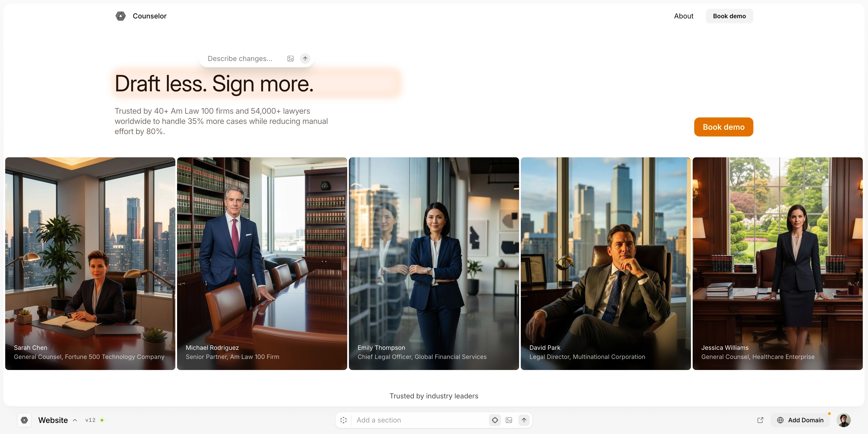Open the About nav item
This screenshot has width=868, height=434.
click(683, 16)
